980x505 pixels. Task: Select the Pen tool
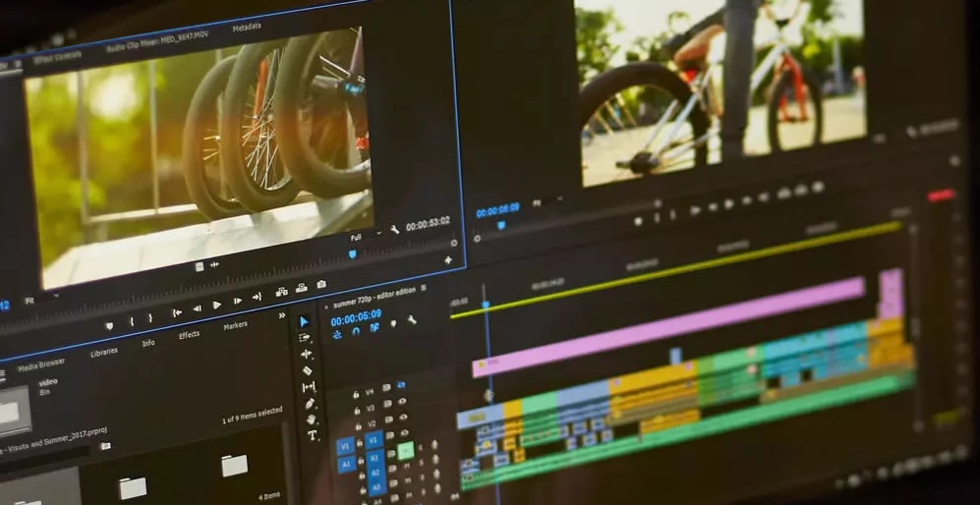click(310, 403)
